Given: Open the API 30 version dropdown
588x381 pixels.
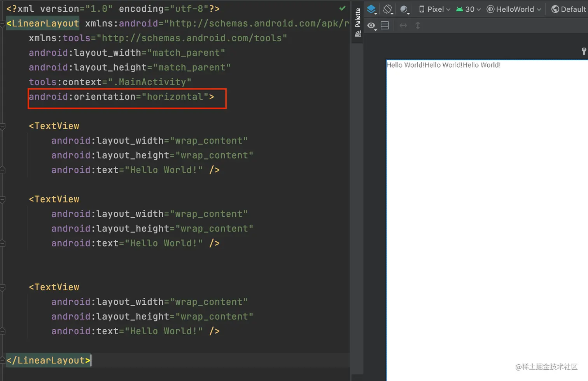Looking at the screenshot, I should coord(469,9).
